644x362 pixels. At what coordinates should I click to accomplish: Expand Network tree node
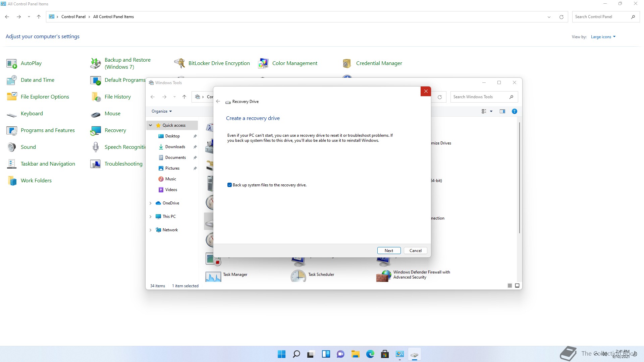tap(151, 230)
